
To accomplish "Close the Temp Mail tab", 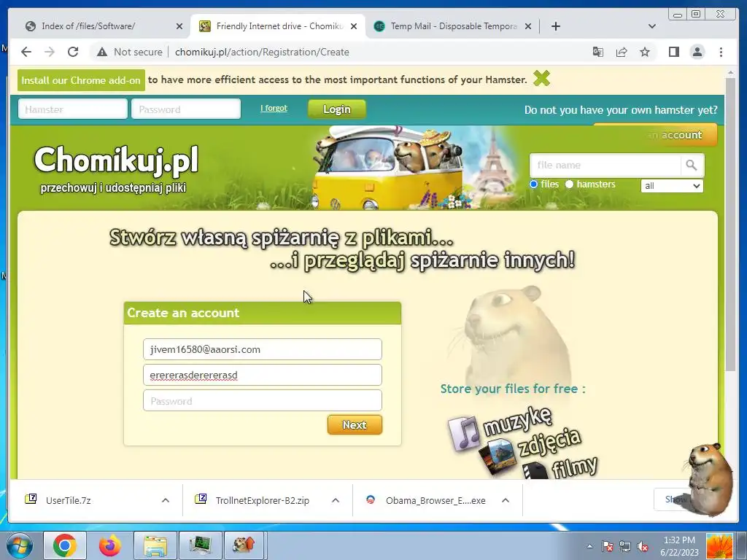I will point(528,26).
